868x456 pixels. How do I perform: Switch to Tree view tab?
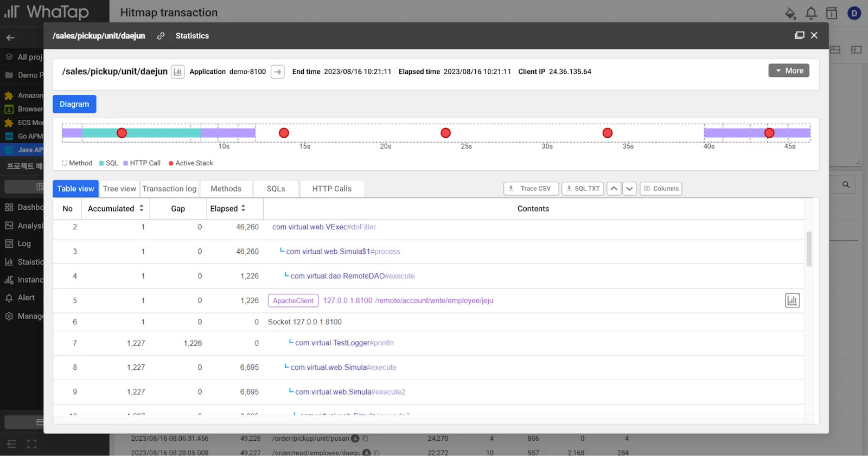[119, 189]
